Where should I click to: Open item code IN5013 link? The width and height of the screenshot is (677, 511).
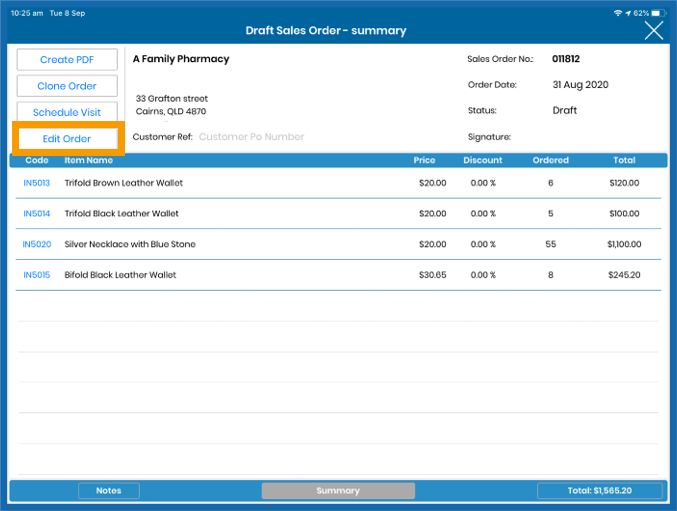[36, 184]
